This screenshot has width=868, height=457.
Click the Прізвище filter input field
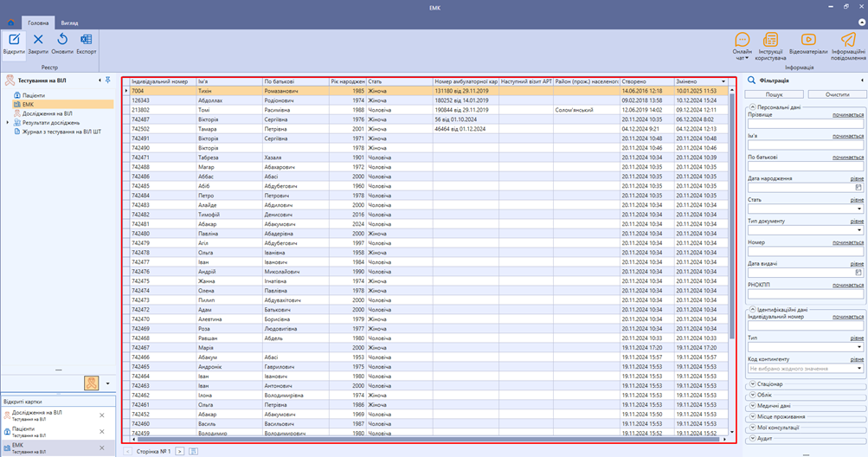805,125
